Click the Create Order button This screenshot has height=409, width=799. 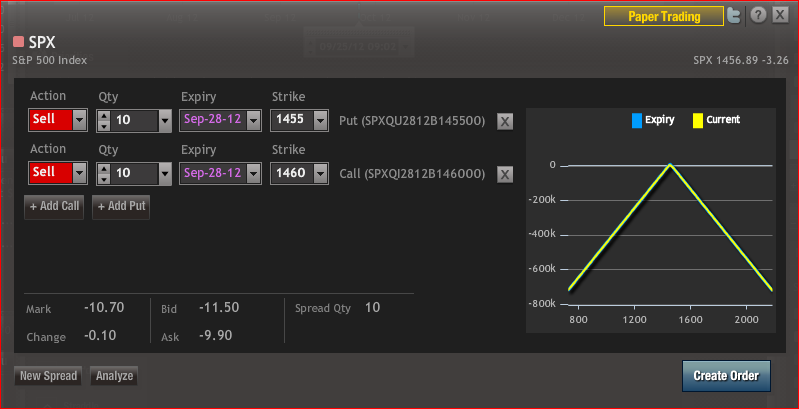[726, 376]
